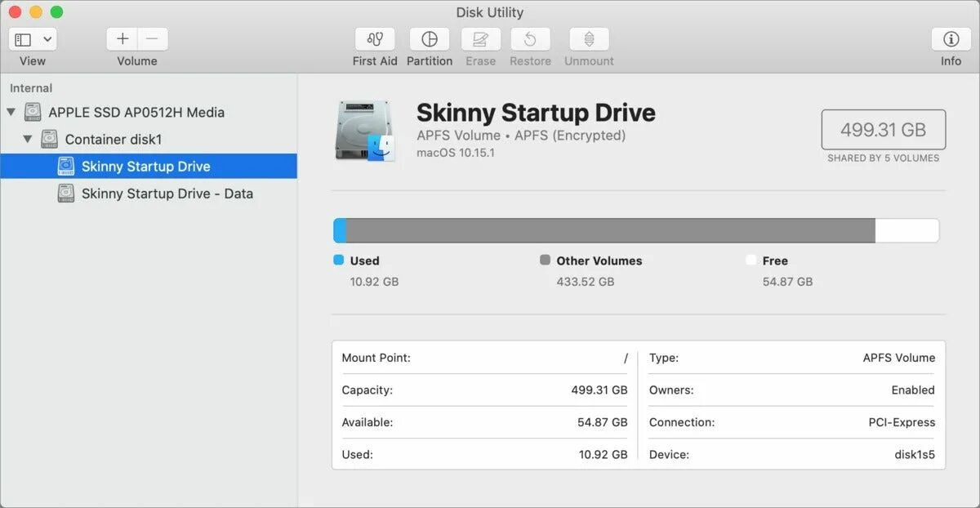Click the Available row label

(367, 422)
